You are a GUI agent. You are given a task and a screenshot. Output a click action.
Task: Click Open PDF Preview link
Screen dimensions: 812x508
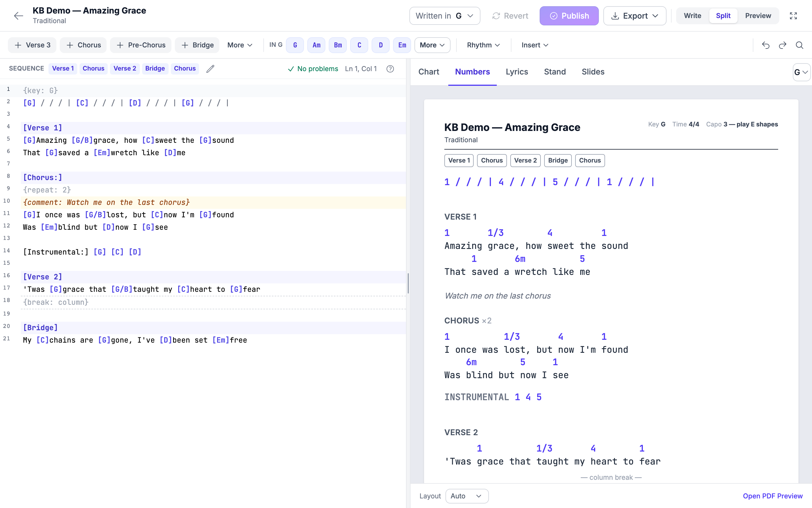[x=773, y=496]
